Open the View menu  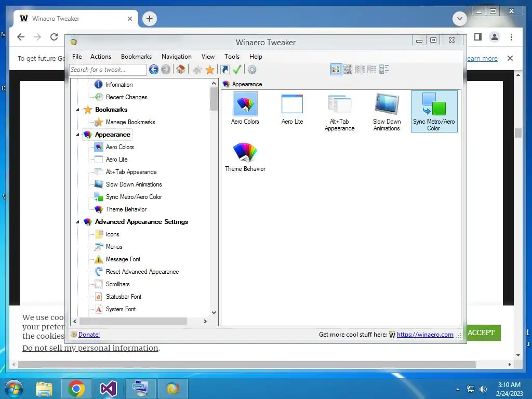click(208, 57)
